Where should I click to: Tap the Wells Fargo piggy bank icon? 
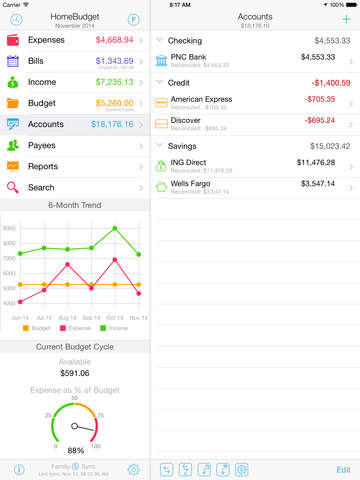[161, 187]
